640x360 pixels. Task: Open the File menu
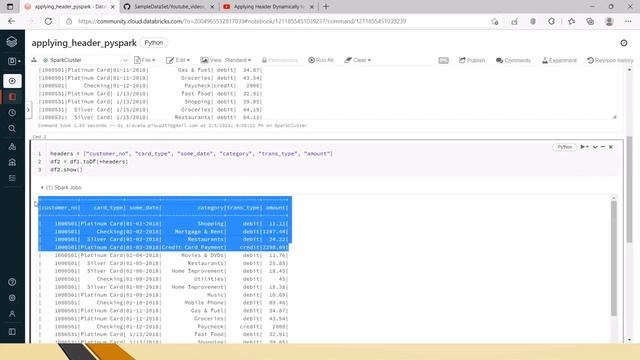[144, 60]
